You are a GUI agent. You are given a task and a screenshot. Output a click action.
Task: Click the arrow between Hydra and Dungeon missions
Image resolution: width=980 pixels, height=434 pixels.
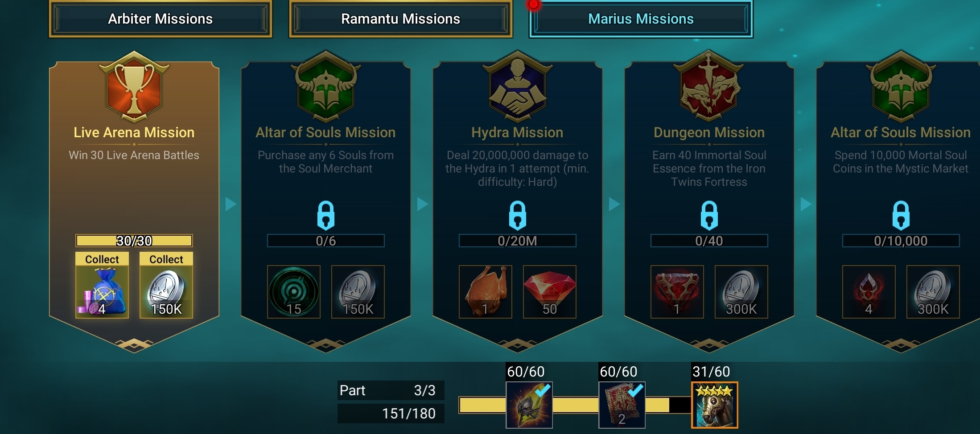(x=614, y=205)
